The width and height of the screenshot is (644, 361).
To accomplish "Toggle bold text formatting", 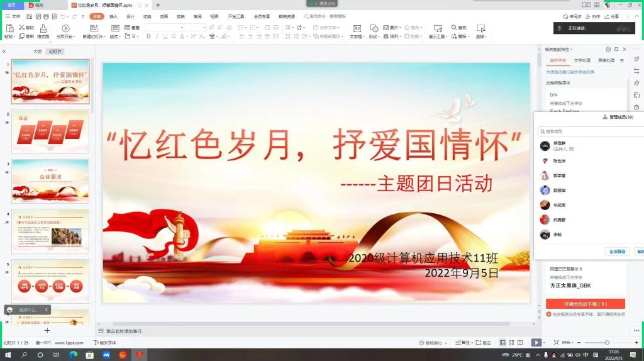I will [148, 36].
